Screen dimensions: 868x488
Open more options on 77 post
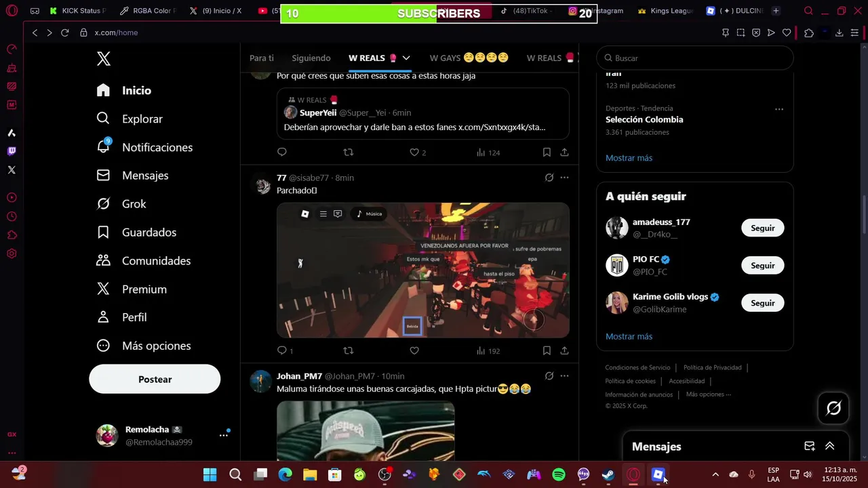(x=564, y=178)
